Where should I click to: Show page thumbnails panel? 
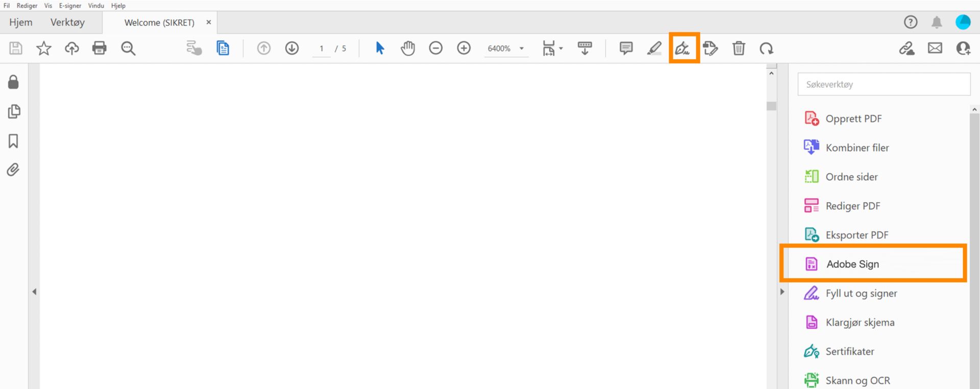pyautogui.click(x=14, y=111)
